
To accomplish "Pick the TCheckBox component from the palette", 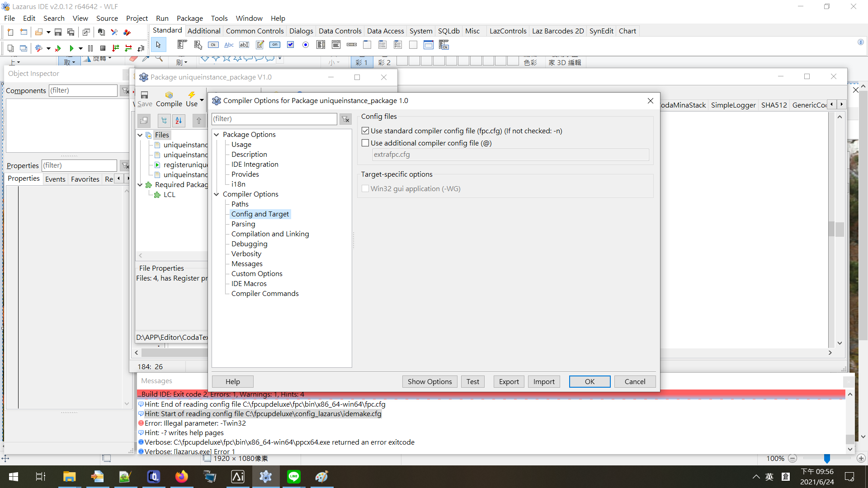I will click(x=291, y=45).
